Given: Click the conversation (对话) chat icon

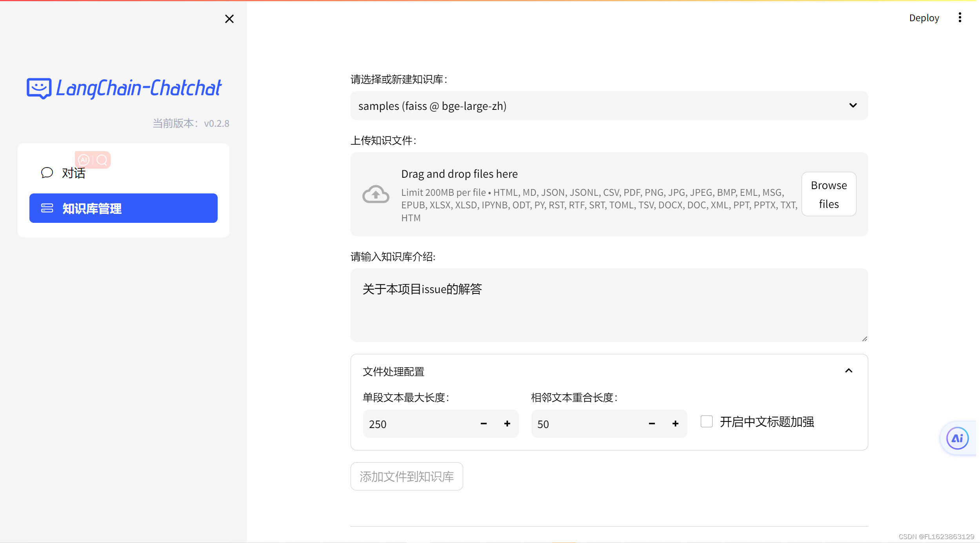Looking at the screenshot, I should click(47, 173).
